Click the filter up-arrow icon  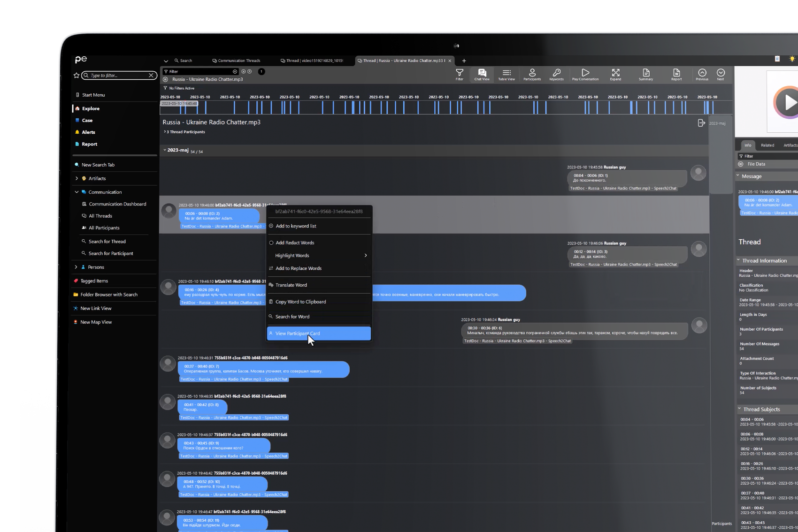[250, 72]
